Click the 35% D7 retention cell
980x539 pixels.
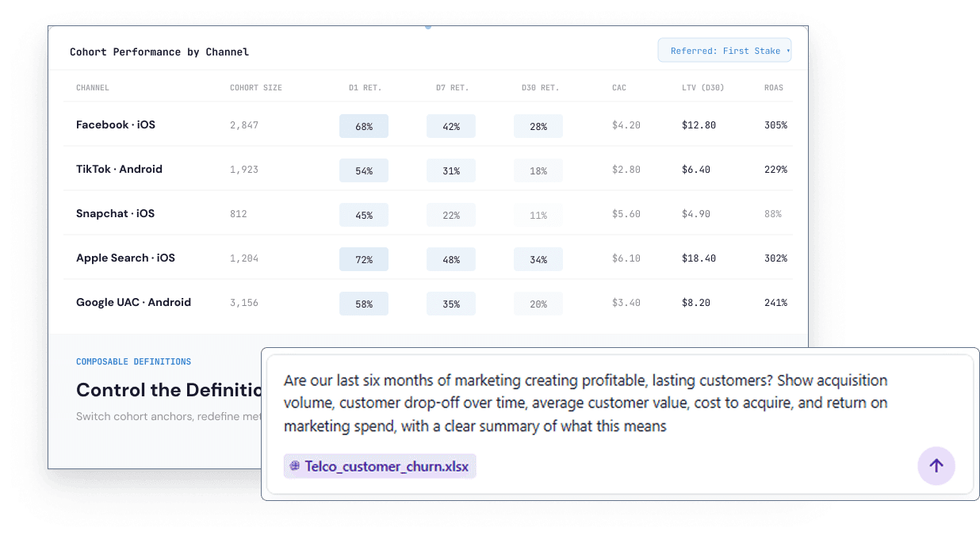pyautogui.click(x=451, y=304)
